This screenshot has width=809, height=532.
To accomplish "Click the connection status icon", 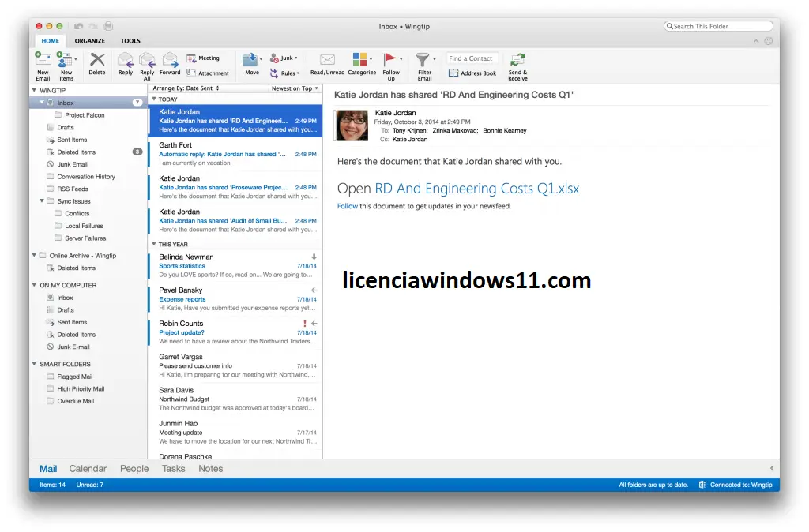I will [x=702, y=485].
